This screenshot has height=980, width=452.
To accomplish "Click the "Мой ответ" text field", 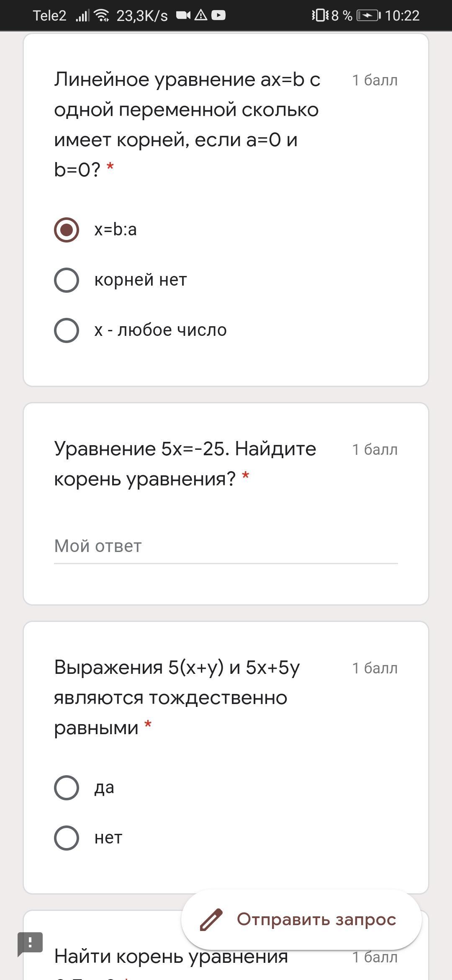I will pyautogui.click(x=226, y=546).
